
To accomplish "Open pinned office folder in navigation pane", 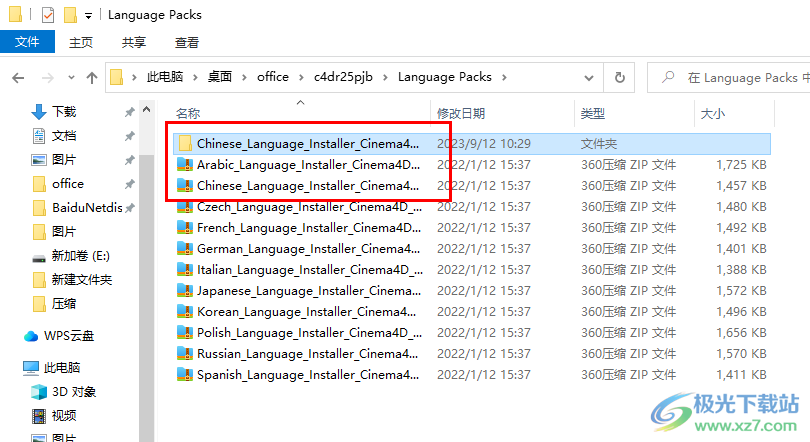I will click(68, 184).
